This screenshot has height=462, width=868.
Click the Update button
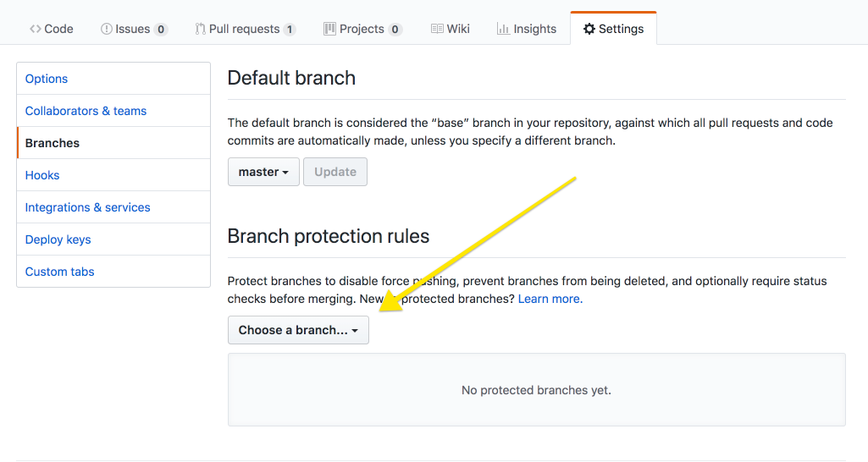pyautogui.click(x=334, y=172)
